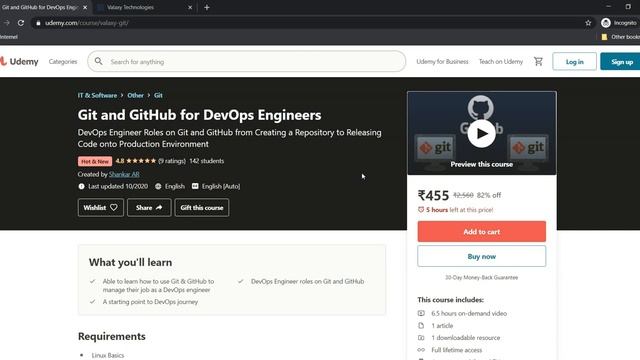Viewport: 640px width, 360px height.
Task: Click the What you'll learn heading
Action: (x=130, y=262)
